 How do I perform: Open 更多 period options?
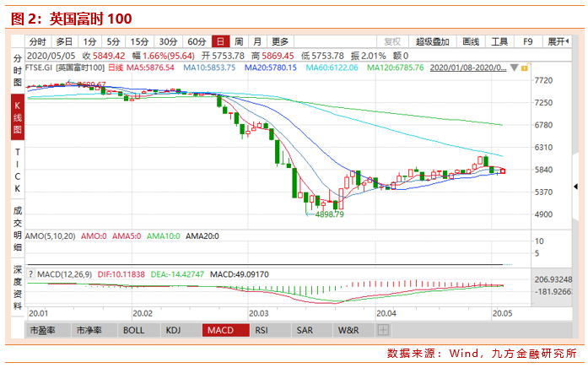280,41
